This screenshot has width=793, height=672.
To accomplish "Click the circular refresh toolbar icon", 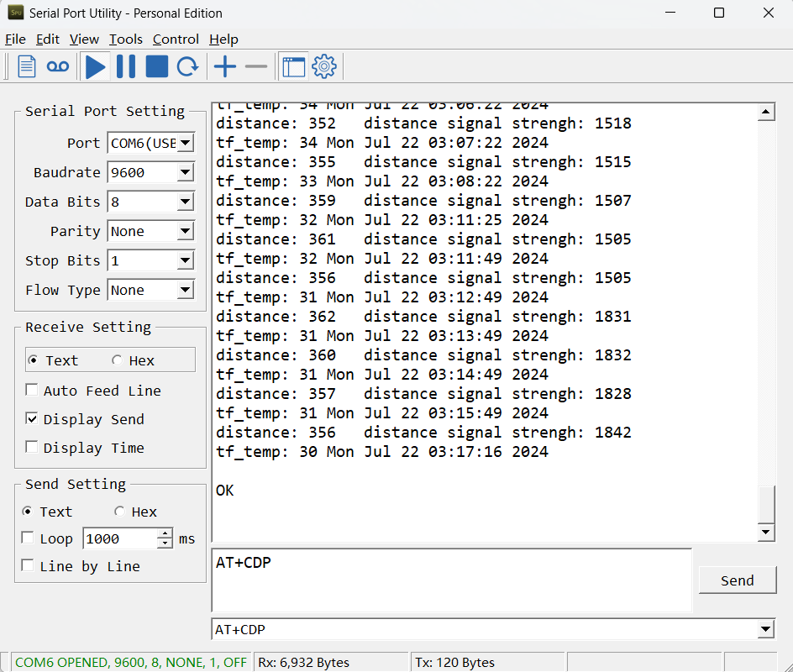I will pos(187,66).
